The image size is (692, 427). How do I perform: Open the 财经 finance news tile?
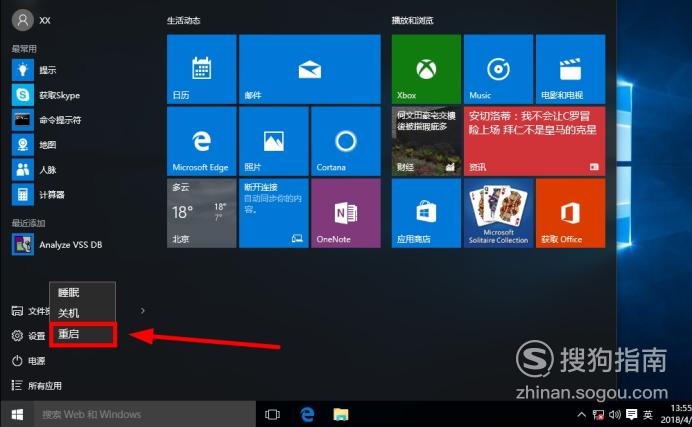tap(426, 141)
